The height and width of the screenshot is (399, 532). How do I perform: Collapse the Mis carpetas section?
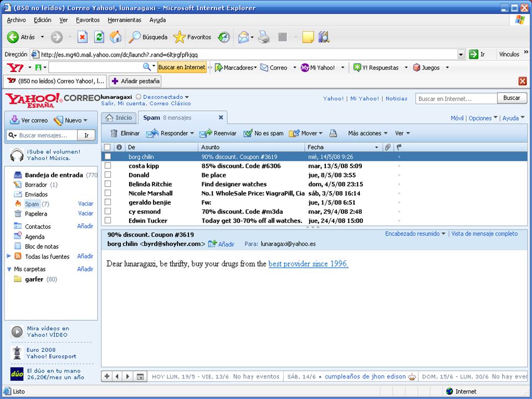tap(9, 269)
